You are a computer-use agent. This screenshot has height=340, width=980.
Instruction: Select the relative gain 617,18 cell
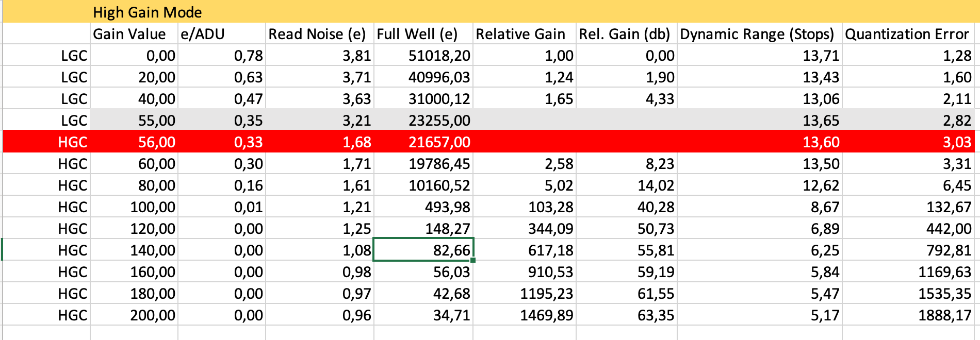click(525, 250)
